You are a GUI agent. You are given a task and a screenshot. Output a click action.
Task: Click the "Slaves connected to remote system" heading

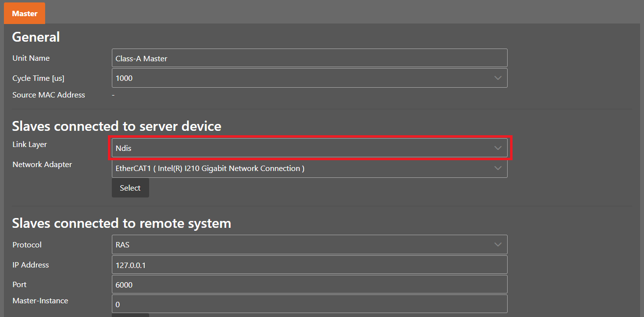pyautogui.click(x=121, y=223)
